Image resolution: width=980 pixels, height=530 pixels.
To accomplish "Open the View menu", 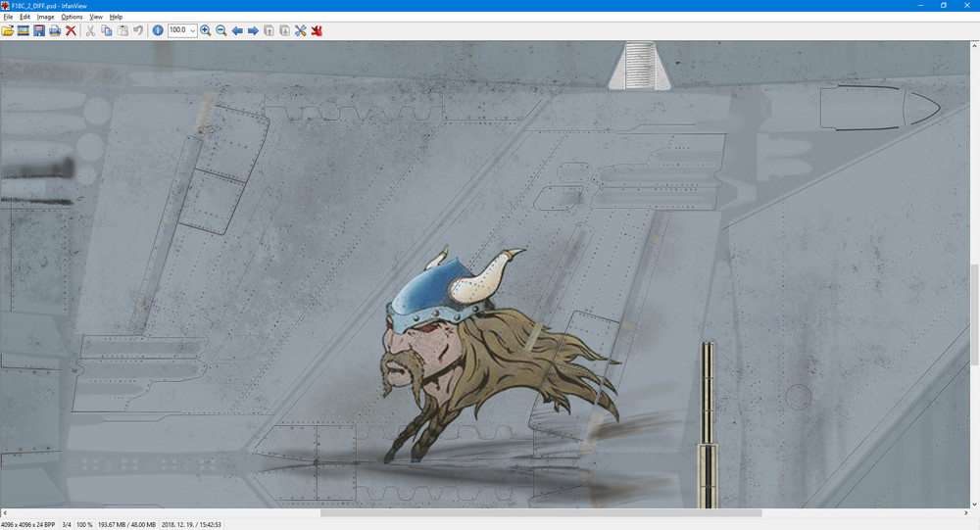I will 96,17.
